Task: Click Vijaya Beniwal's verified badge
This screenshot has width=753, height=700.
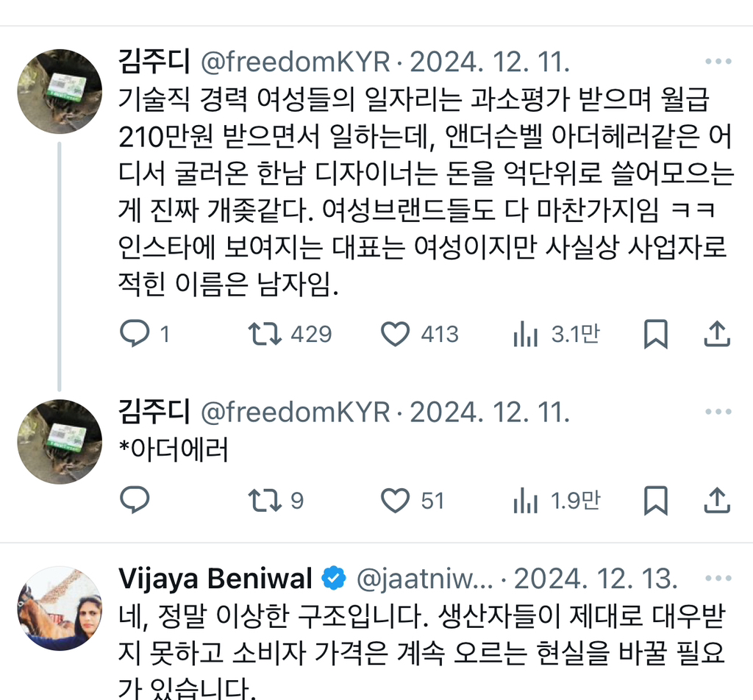Action: point(334,578)
